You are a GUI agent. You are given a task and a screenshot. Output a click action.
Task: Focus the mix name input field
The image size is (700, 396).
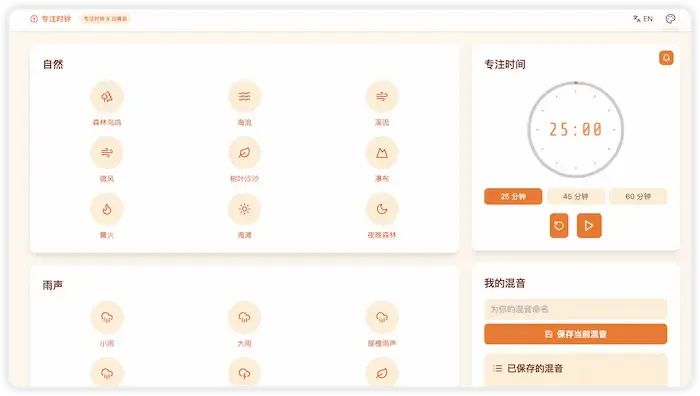tap(575, 309)
